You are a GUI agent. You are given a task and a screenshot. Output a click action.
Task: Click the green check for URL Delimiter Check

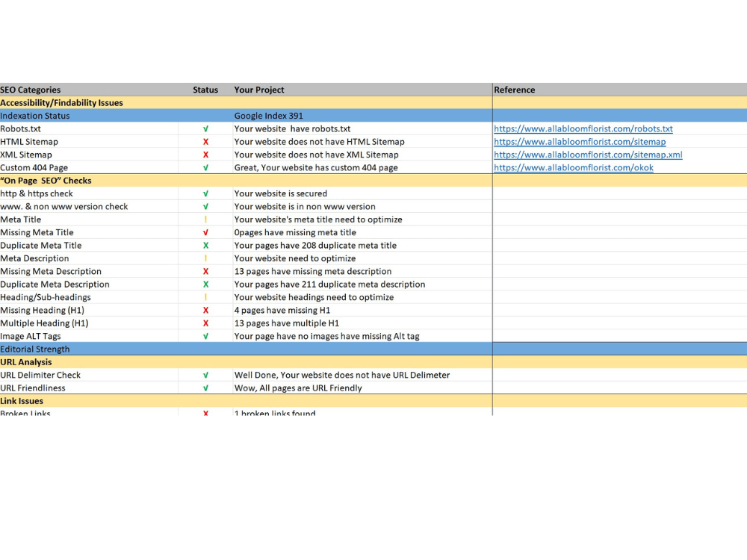pos(206,375)
